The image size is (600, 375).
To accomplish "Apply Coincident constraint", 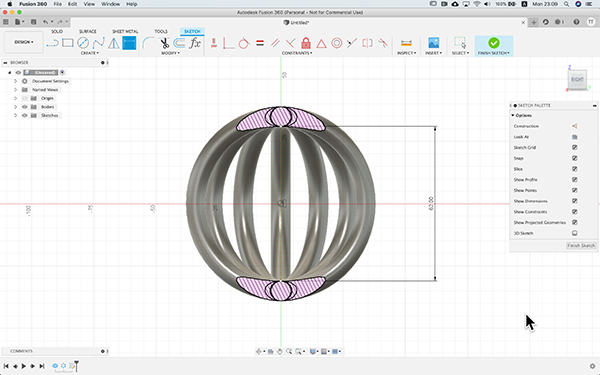I will [228, 43].
